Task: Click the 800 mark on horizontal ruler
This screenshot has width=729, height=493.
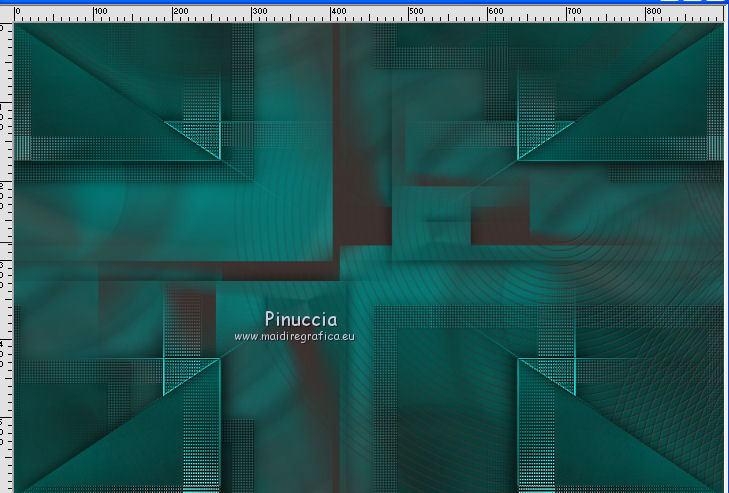Action: point(653,11)
